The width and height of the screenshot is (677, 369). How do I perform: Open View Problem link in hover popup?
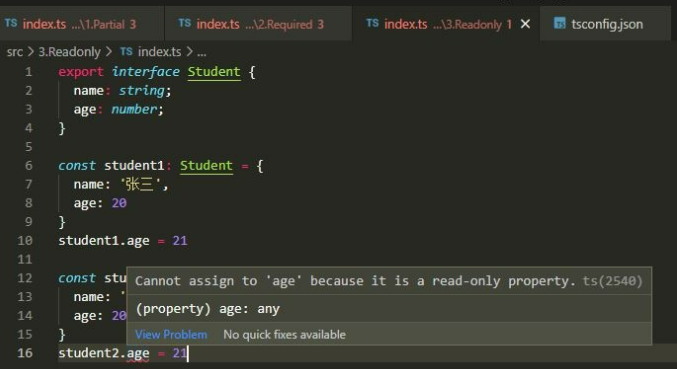coord(171,334)
